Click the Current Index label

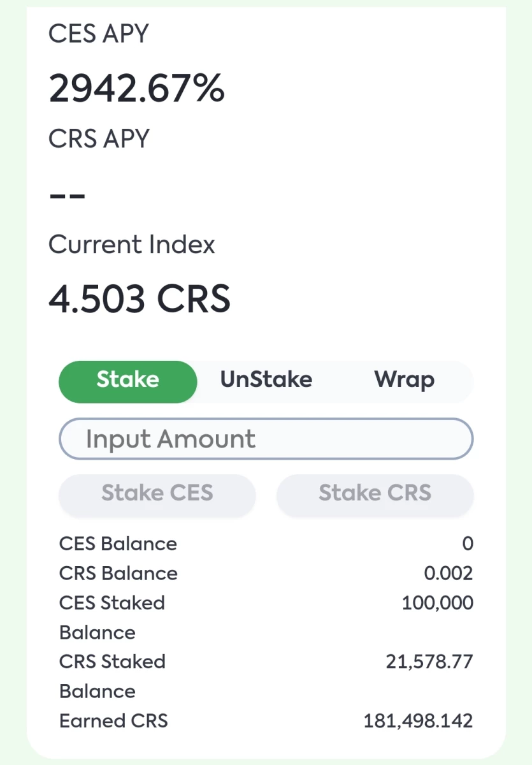(132, 245)
